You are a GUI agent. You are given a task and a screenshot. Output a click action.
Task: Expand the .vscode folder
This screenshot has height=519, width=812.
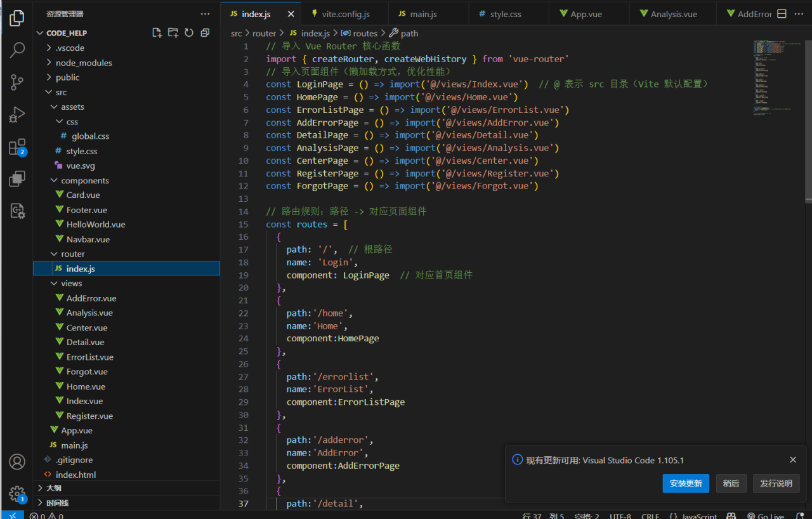(x=126, y=48)
